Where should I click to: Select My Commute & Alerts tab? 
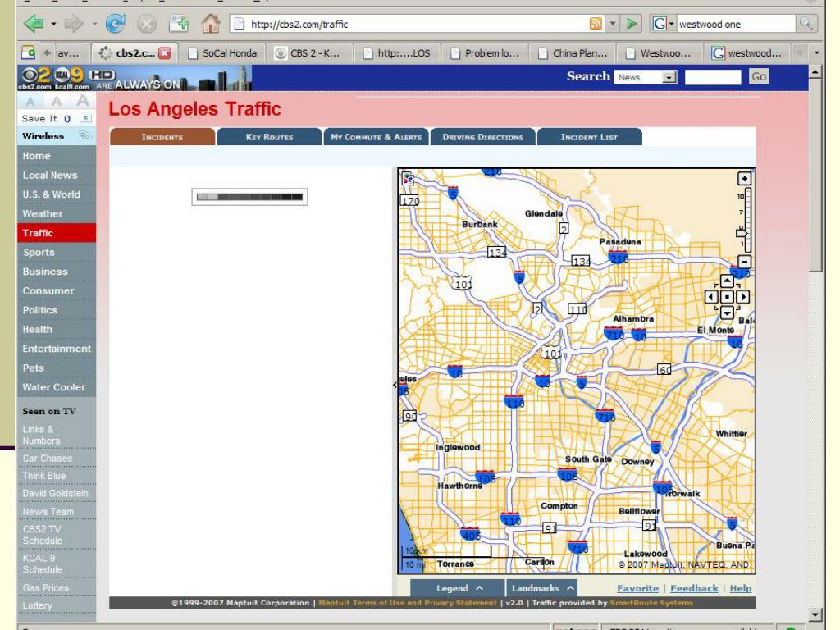tap(376, 137)
